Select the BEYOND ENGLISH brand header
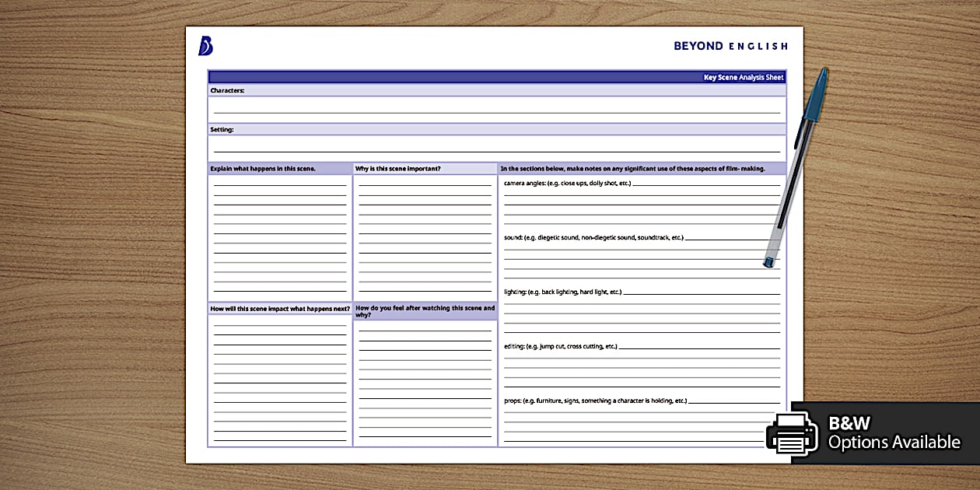Viewport: 980px width, 490px height. tap(730, 45)
